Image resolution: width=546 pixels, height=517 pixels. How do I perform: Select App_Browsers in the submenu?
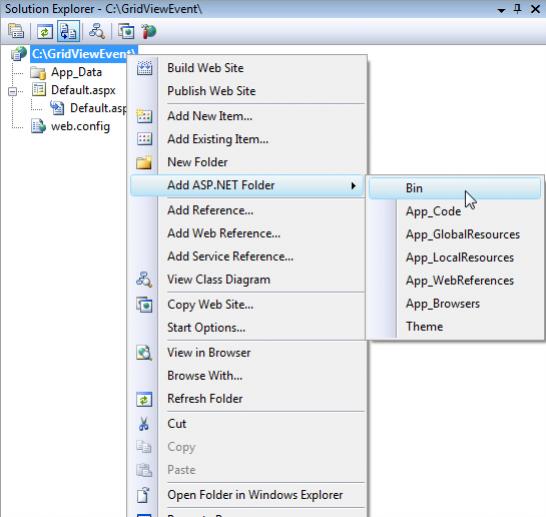[443, 304]
